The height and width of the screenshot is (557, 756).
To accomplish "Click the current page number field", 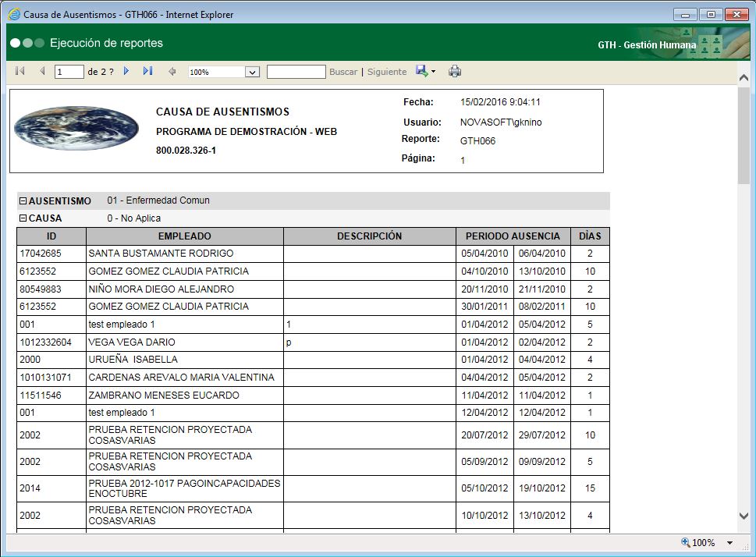I will pyautogui.click(x=69, y=72).
